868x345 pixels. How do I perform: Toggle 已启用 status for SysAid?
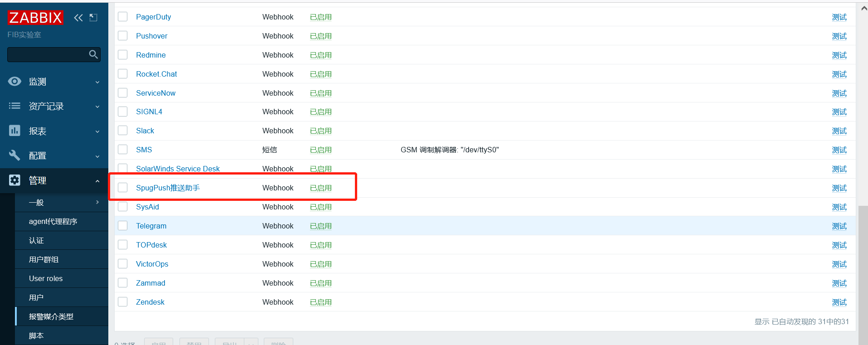coord(321,207)
